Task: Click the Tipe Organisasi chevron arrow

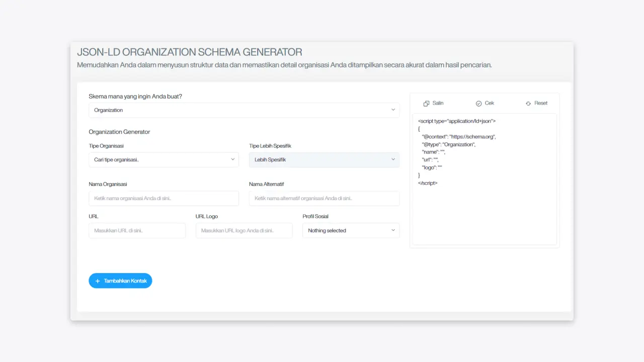Action: (232, 159)
